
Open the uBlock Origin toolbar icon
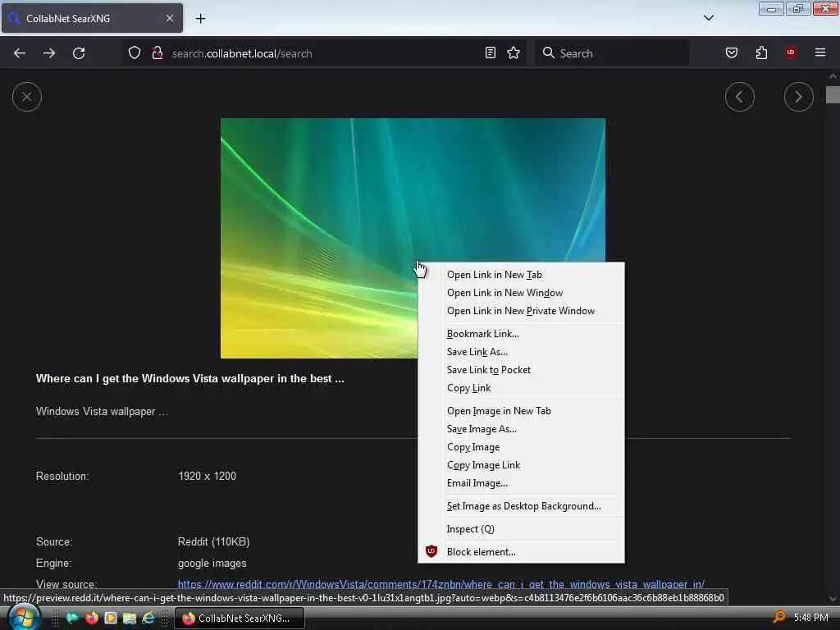tap(791, 52)
